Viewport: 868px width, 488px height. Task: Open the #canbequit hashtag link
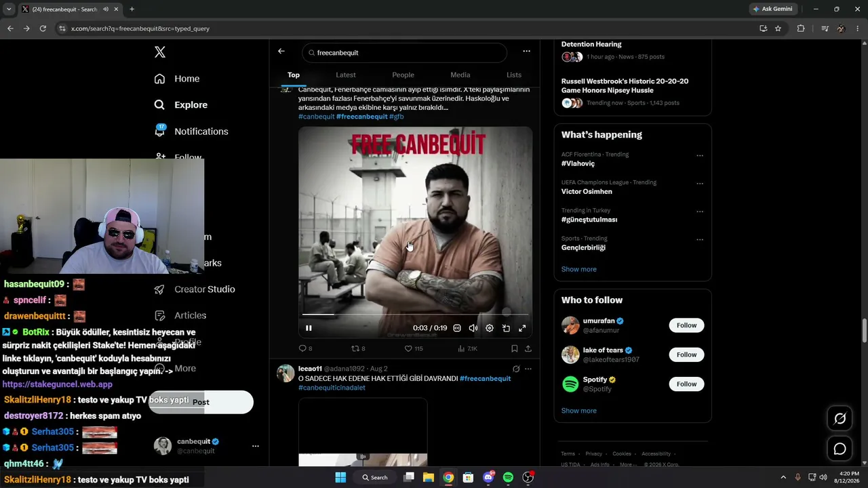point(317,117)
